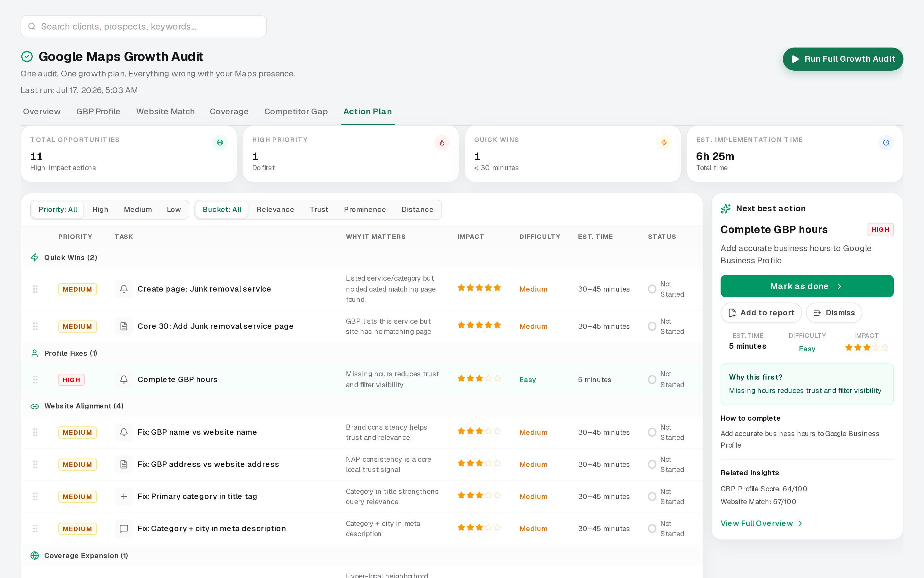
Task: Click the target icon in Total Opportunities card
Action: coord(220,143)
